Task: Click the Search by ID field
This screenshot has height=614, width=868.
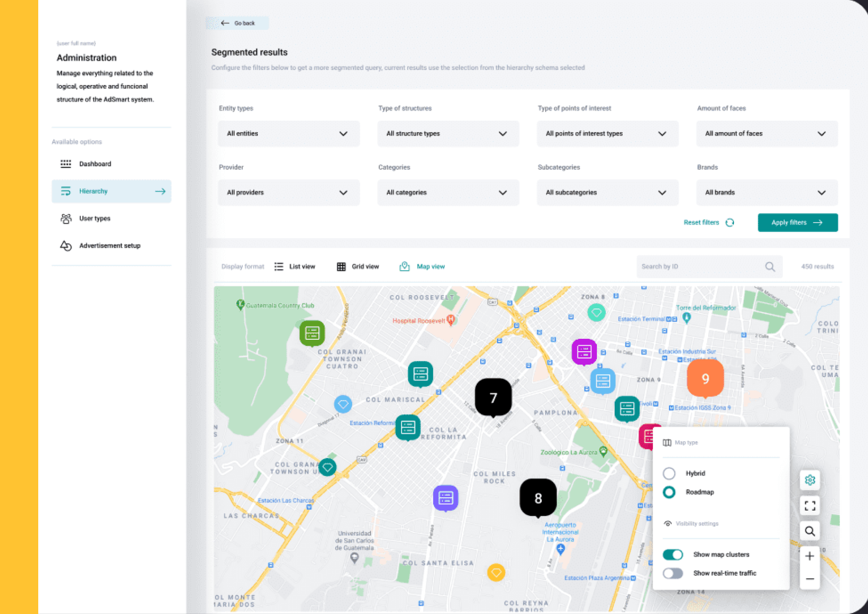Action: click(x=709, y=267)
